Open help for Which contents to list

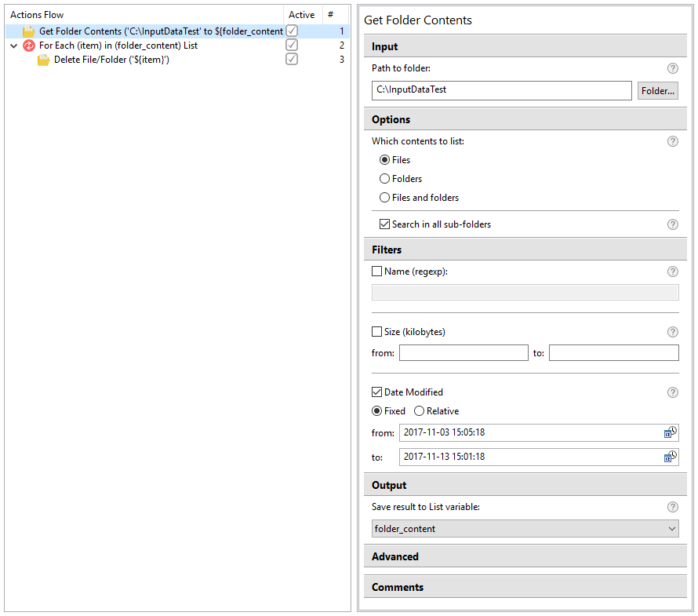(x=672, y=141)
